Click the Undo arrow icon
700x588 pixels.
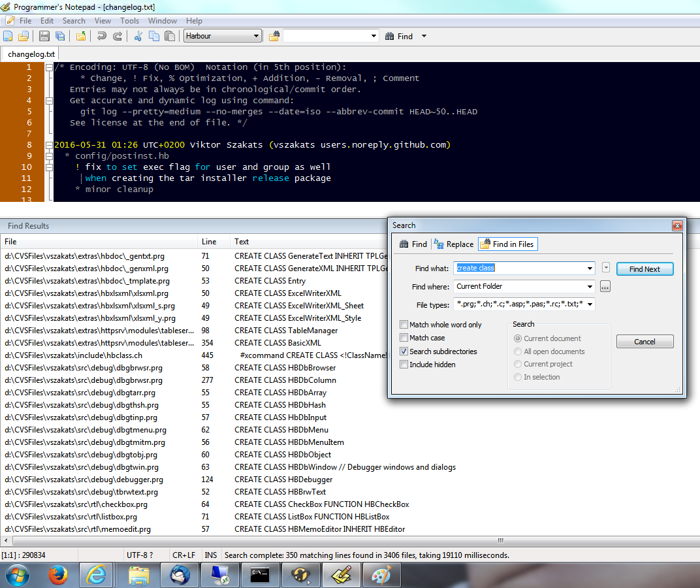(x=101, y=37)
